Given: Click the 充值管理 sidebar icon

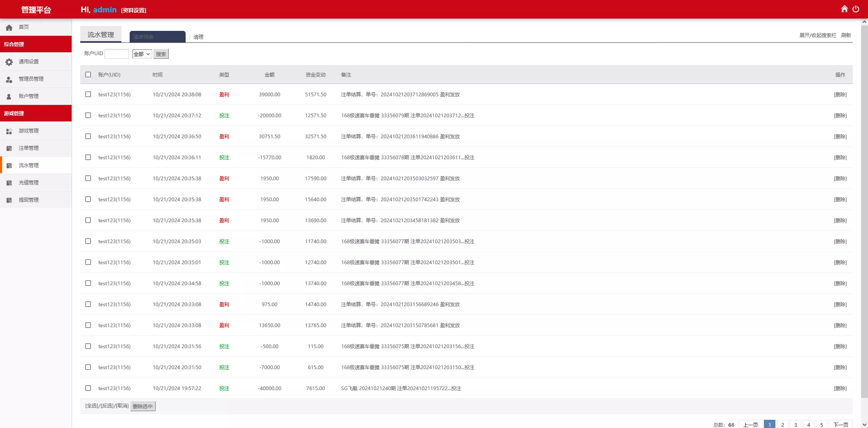Looking at the screenshot, I should coord(9,183).
